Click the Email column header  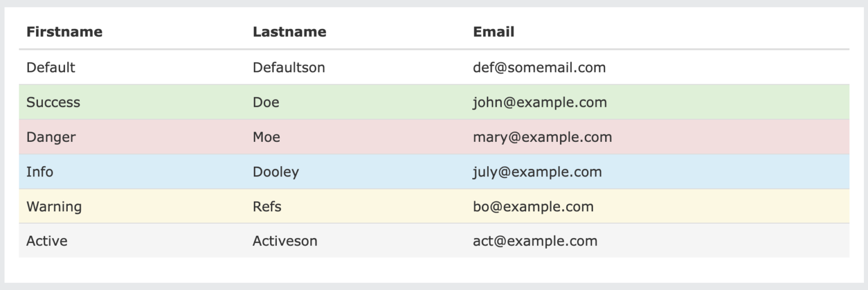493,32
